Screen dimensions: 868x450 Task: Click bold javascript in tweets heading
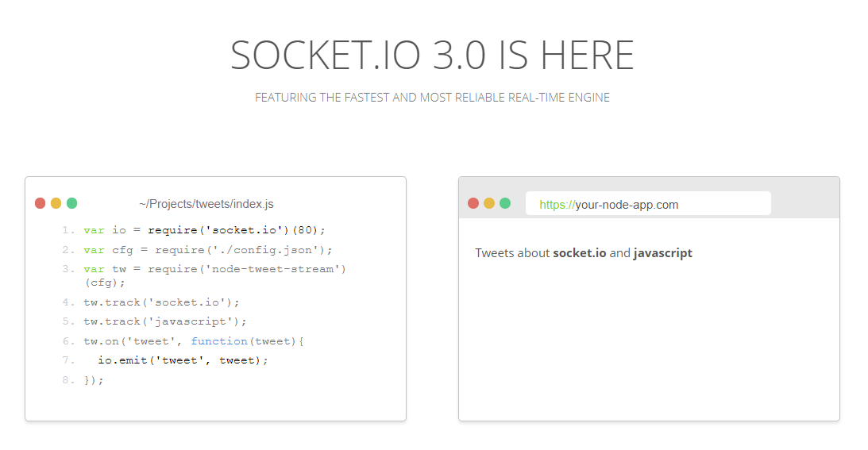[x=663, y=253]
